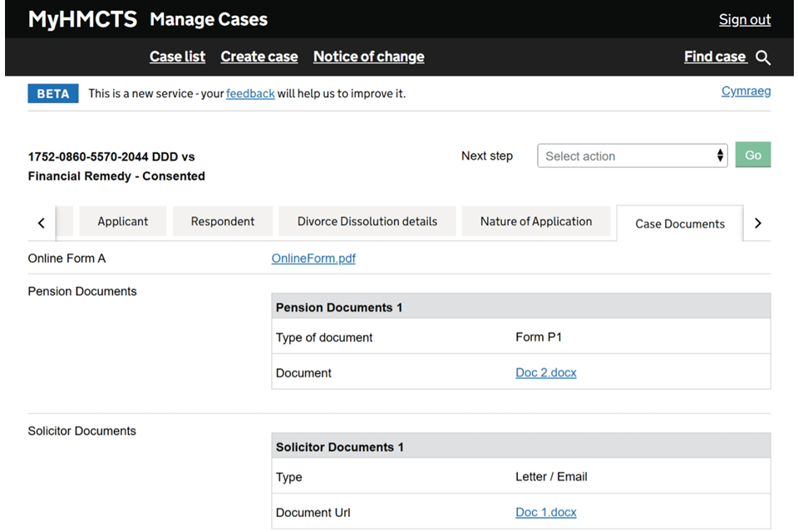798x532 pixels.
Task: Click the search magnifier icon
Action: pos(762,57)
